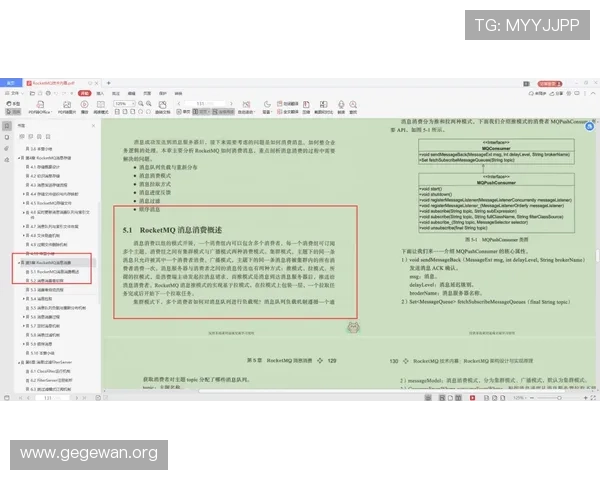This screenshot has height=480, width=600.
Task: Open the attachments panel paperclip icon
Action: point(7,148)
